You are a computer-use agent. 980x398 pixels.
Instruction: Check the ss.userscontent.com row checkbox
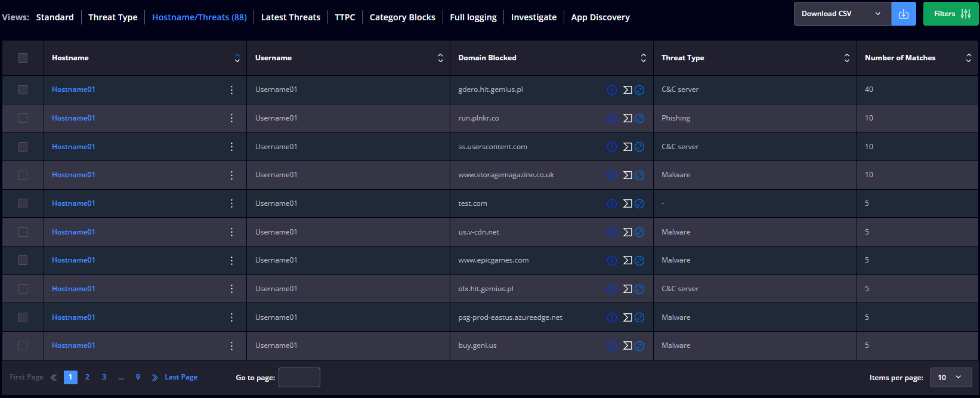pos(23,147)
